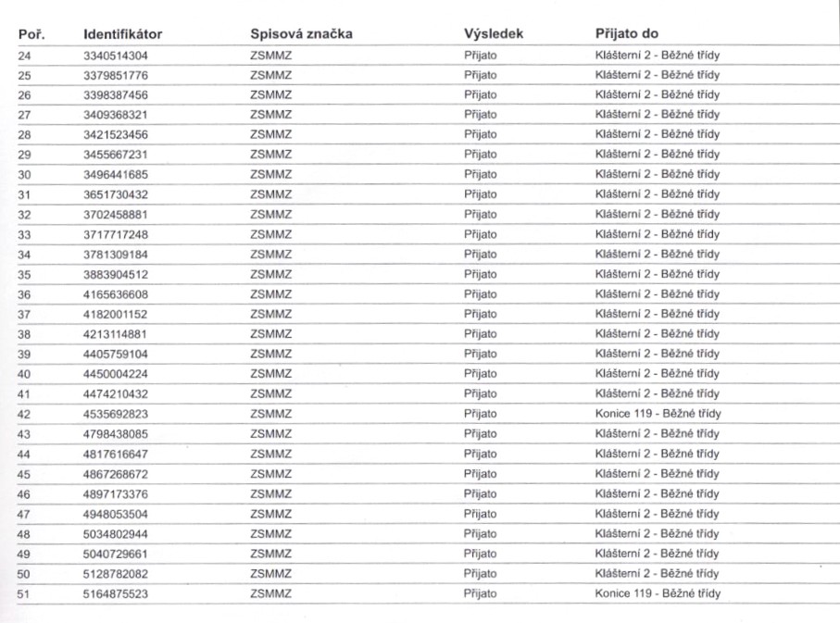Select identifier 4165636608
The width and height of the screenshot is (840, 623).
point(116,294)
